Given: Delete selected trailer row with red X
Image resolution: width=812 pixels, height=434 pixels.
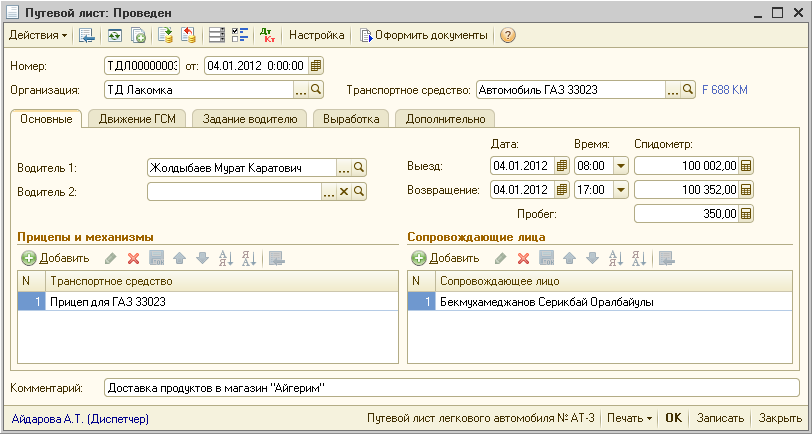Looking at the screenshot, I should pyautogui.click(x=133, y=258).
